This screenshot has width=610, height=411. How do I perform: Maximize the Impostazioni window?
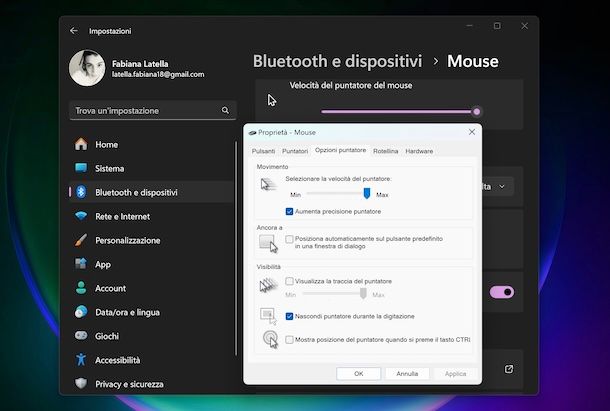coord(497,26)
